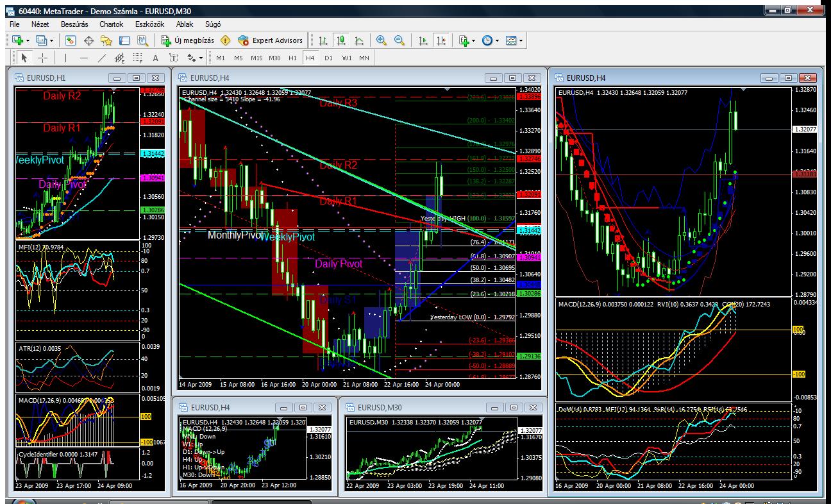Switch chart to line chart style
This screenshot has height=504, width=831.
click(359, 40)
